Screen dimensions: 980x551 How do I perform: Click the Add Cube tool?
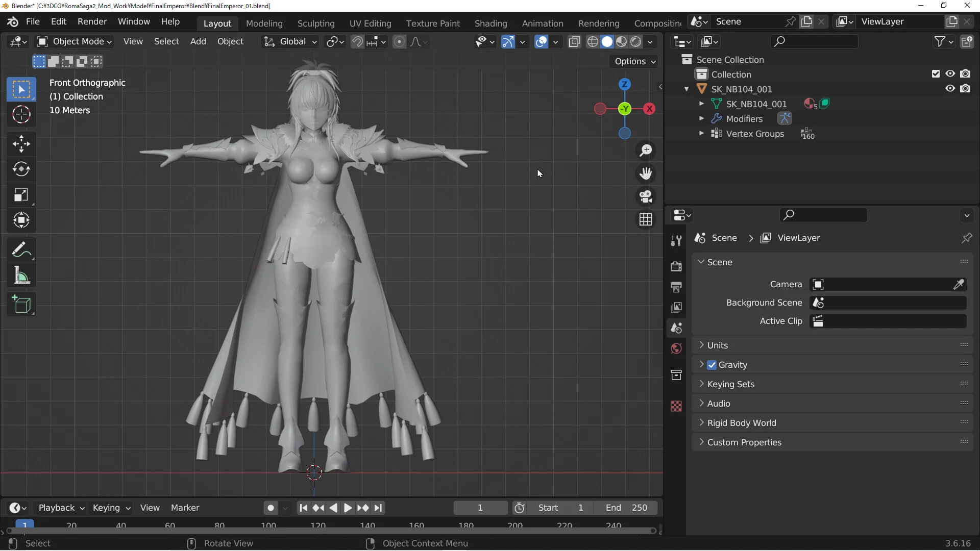pyautogui.click(x=21, y=305)
